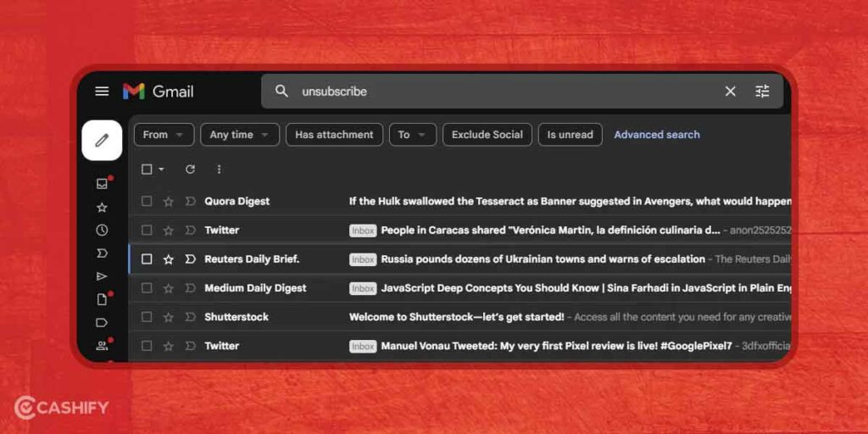Select the Reuters Daily Brief checkbox

(x=147, y=259)
